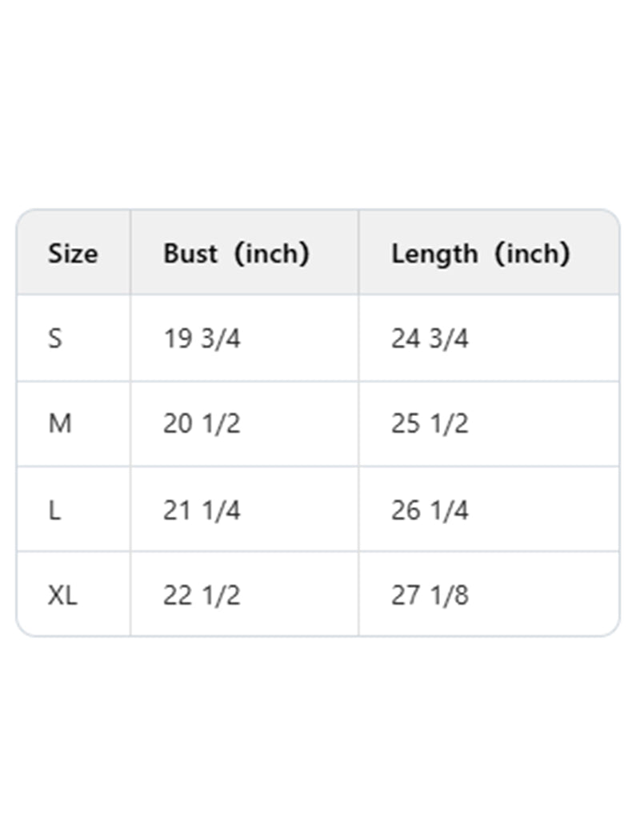Click the M length value 25 1/2

(430, 423)
